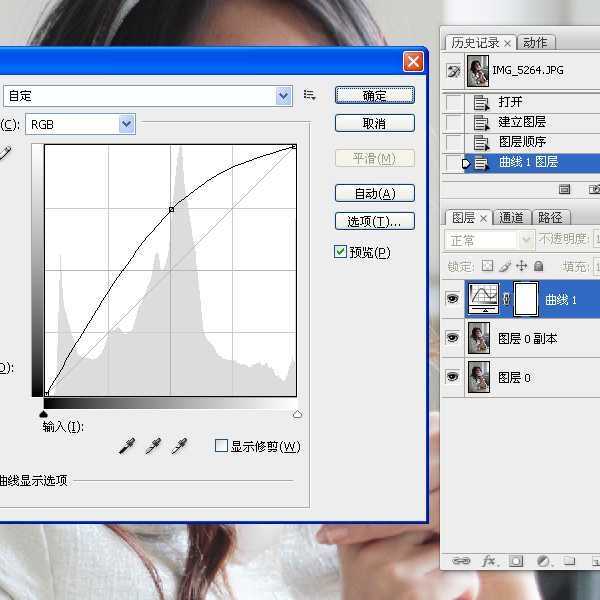Enable the 显示修剪 show clipping checkbox

[222, 446]
